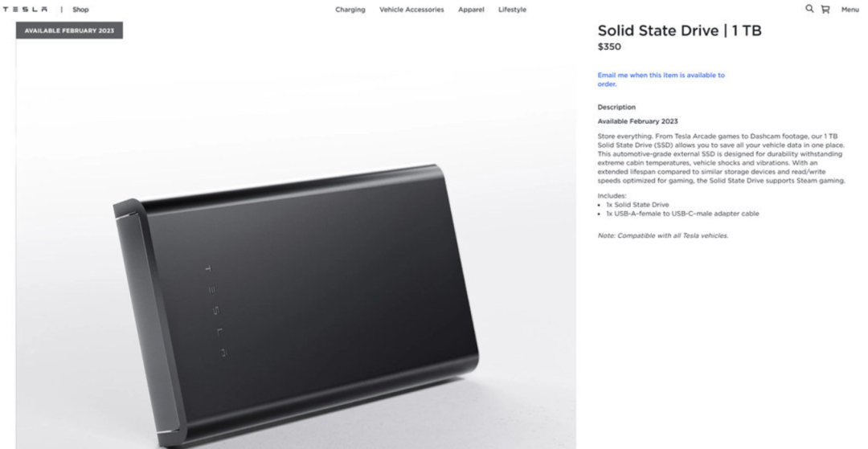Click the Solid State Drive 1 TB title
Image resolution: width=868 pixels, height=449 pixels.
tap(679, 31)
